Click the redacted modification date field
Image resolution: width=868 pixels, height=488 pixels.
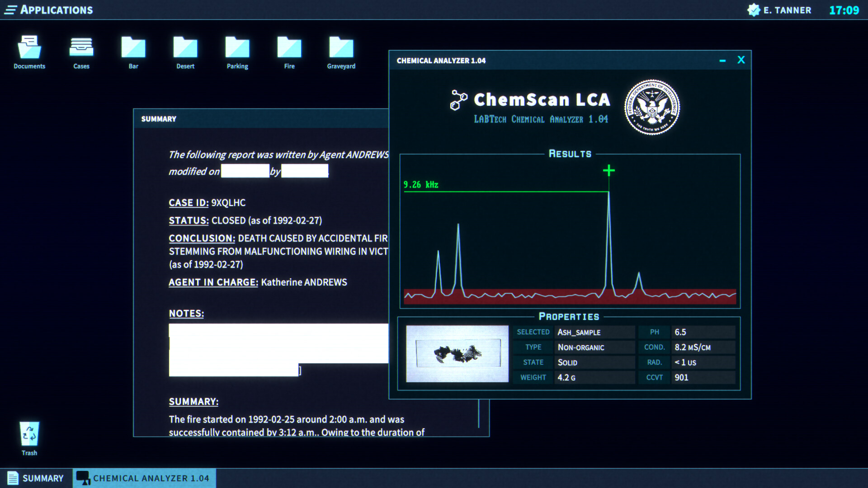click(245, 172)
